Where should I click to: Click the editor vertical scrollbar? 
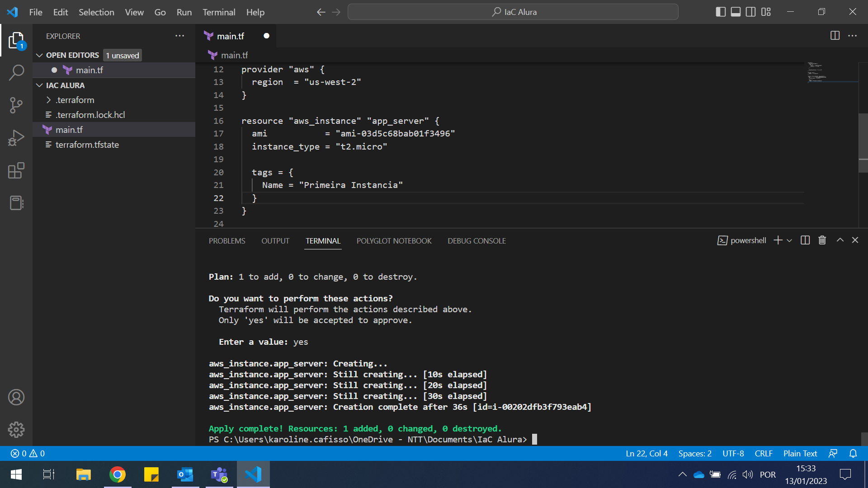pos(863,142)
